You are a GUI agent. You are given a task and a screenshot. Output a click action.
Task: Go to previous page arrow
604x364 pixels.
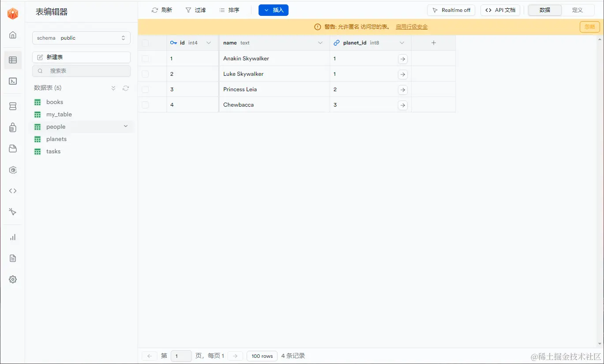point(150,356)
